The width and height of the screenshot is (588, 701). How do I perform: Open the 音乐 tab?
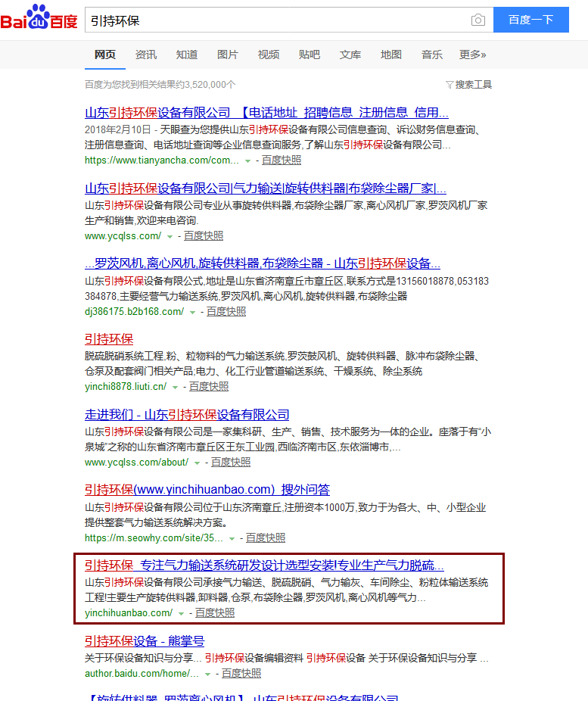[432, 55]
